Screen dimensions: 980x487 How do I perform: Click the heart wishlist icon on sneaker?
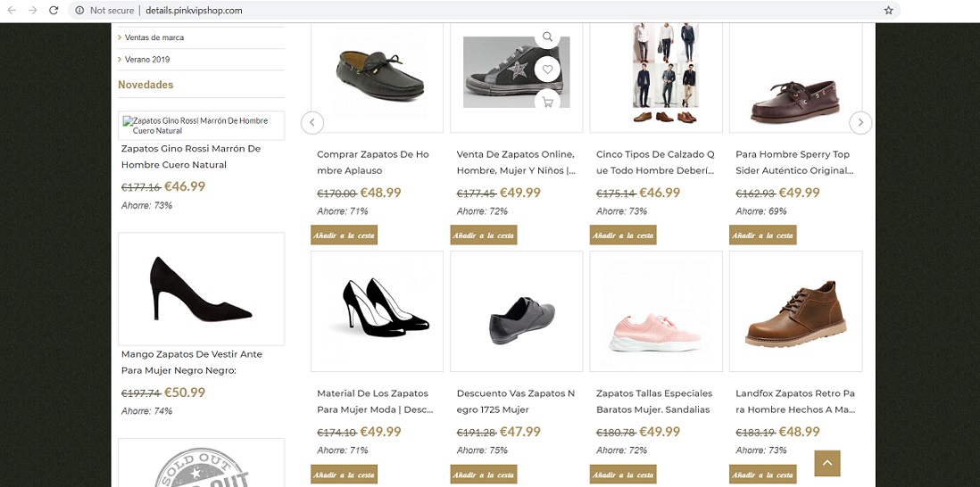(x=547, y=70)
